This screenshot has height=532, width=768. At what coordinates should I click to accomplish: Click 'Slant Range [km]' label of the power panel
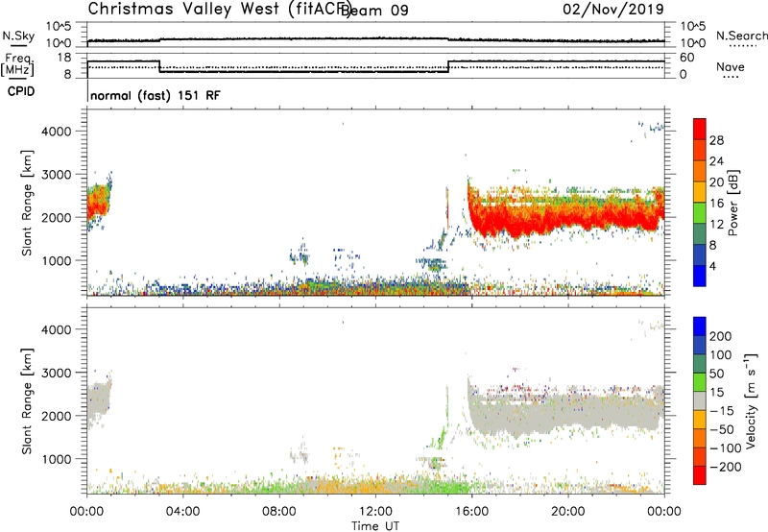coord(27,203)
